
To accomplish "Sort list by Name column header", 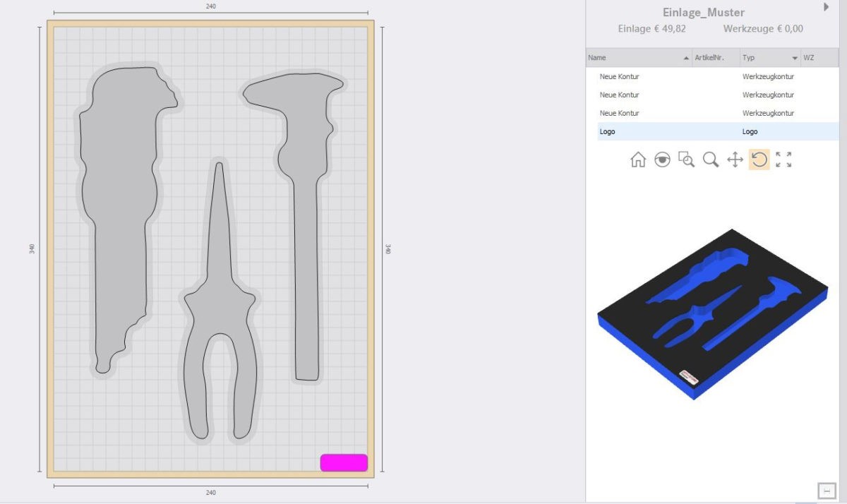I will coord(635,58).
